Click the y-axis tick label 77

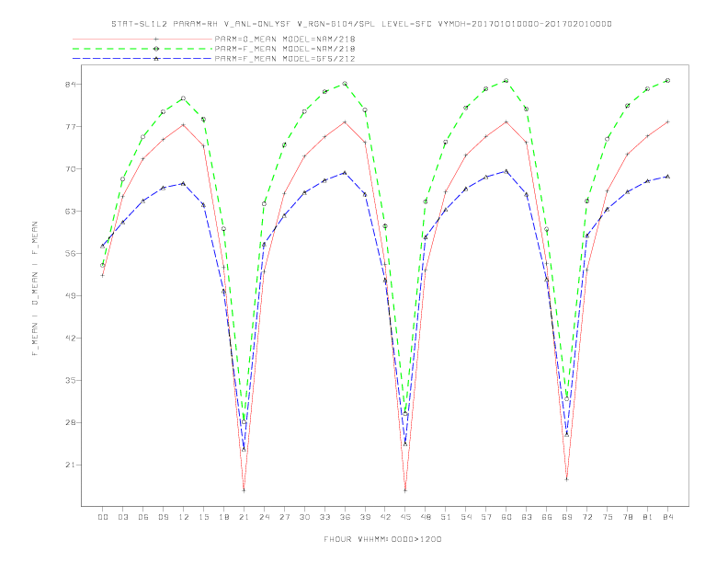click(71, 126)
